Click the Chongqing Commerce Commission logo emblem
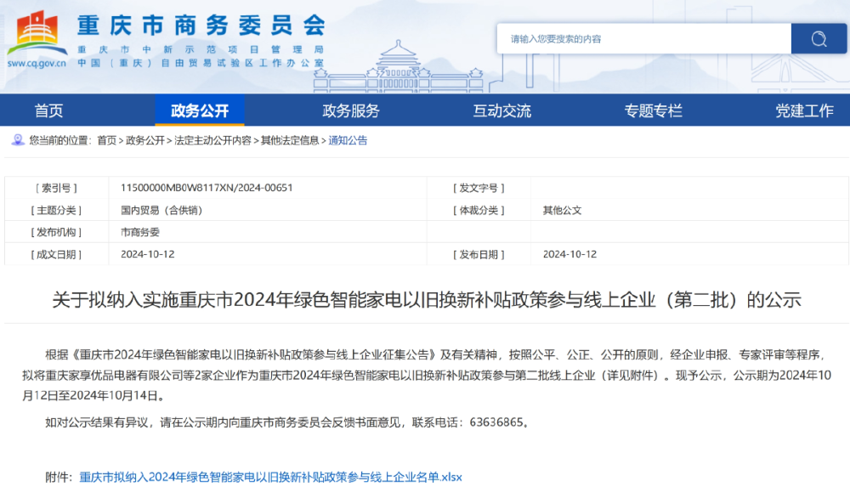 point(37,32)
